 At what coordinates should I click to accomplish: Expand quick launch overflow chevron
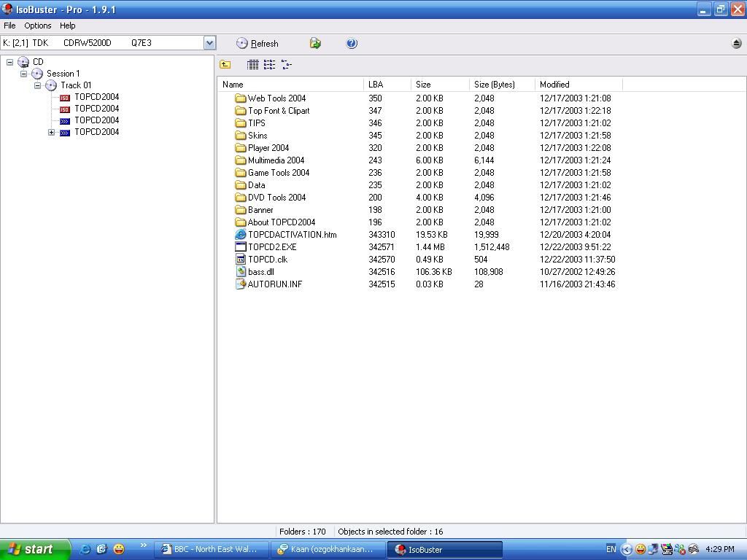[144, 545]
